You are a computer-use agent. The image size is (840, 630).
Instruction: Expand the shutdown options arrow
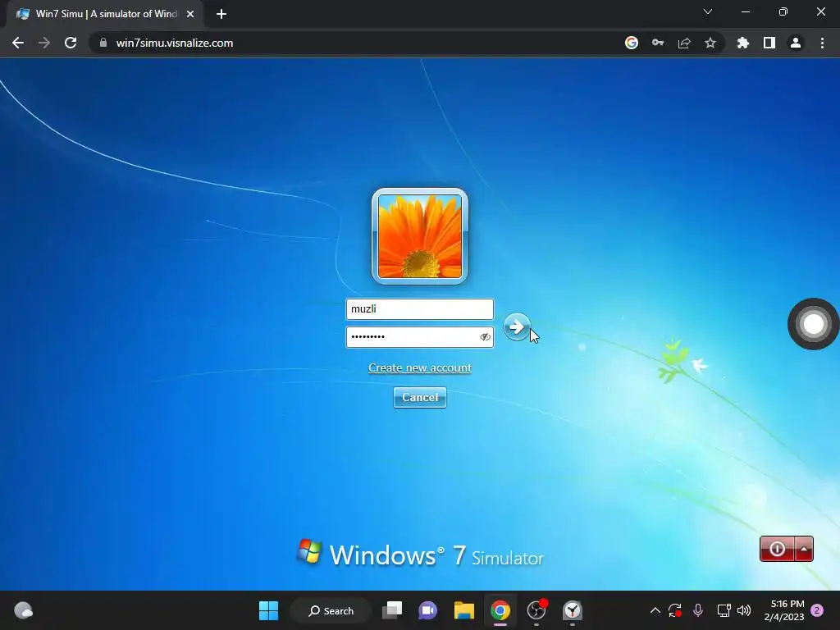pos(804,549)
